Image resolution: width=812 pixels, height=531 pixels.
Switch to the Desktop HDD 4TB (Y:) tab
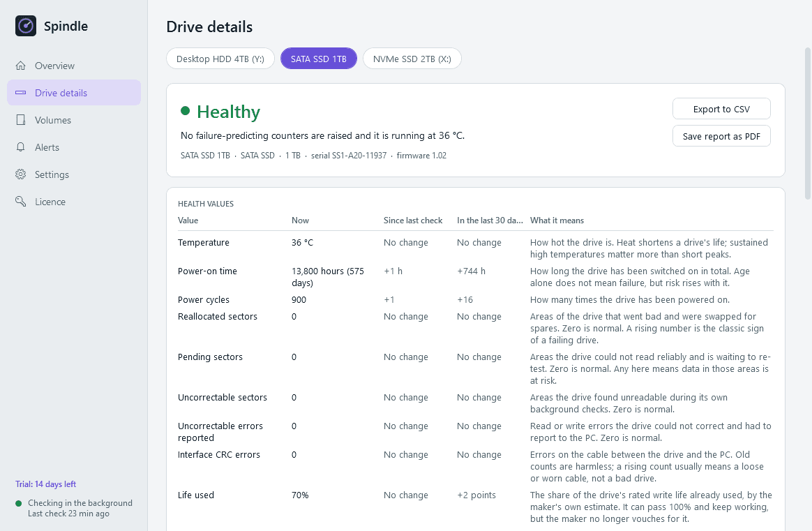[220, 59]
